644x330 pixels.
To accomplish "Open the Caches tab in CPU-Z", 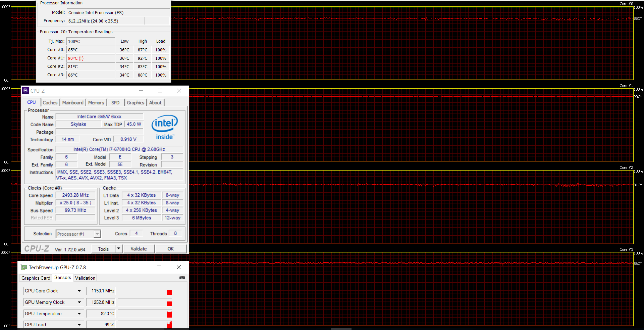I will click(x=50, y=103).
